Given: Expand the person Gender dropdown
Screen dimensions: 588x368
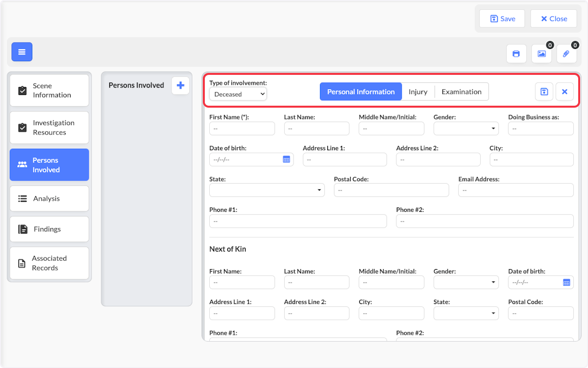Looking at the screenshot, I should point(466,129).
